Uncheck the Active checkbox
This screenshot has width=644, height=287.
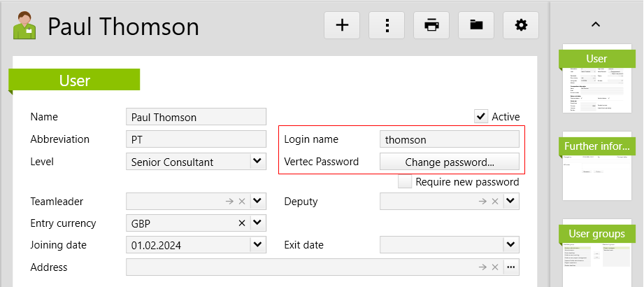click(481, 116)
